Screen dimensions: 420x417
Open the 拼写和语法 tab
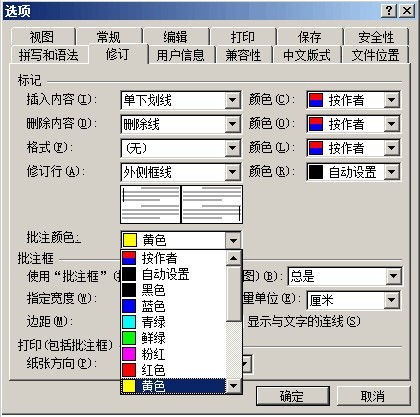(49, 55)
